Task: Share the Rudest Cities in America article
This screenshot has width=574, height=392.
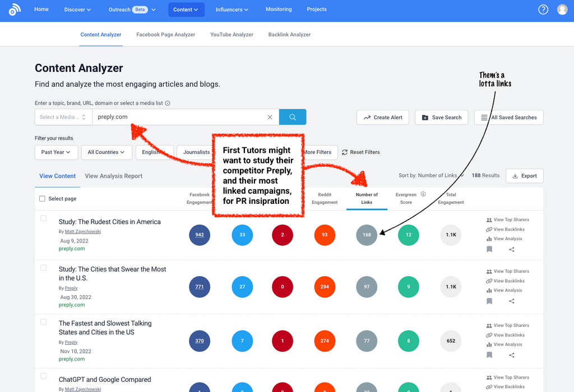Action: [511, 249]
